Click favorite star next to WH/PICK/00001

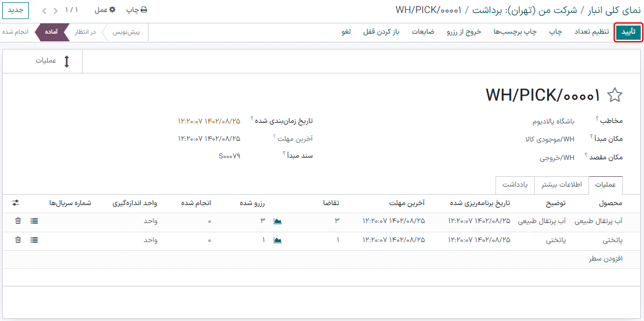tap(615, 95)
